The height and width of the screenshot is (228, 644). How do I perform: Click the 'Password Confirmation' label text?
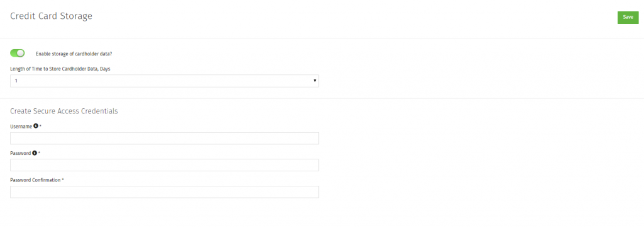point(35,180)
